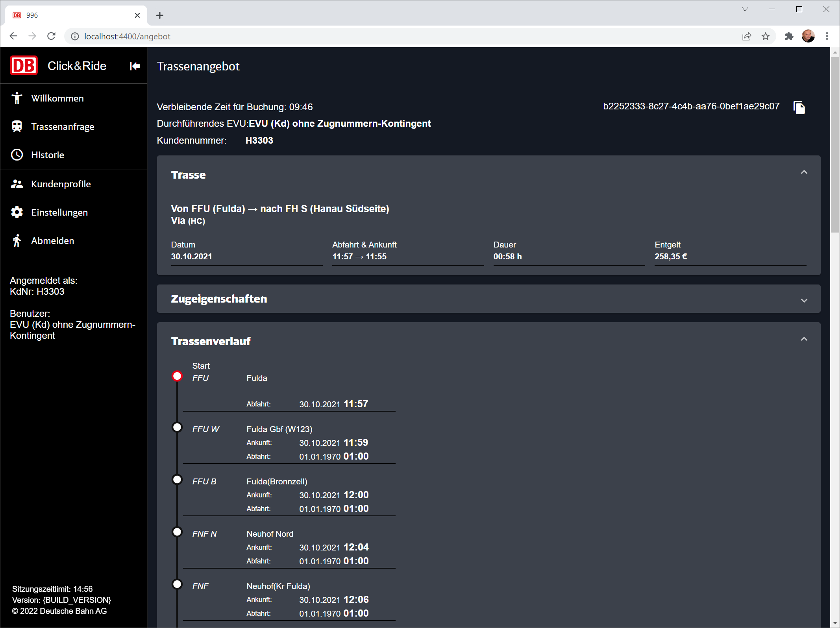Click the clock icon beside Historie
The height and width of the screenshot is (628, 840).
point(17,155)
